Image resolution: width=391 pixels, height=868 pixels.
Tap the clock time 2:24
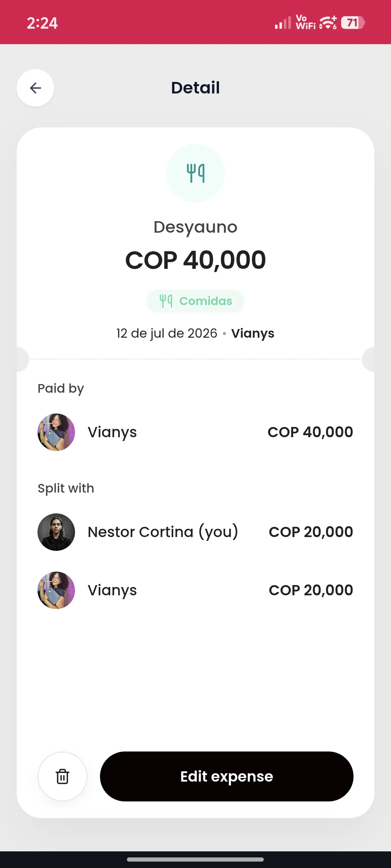tap(42, 23)
